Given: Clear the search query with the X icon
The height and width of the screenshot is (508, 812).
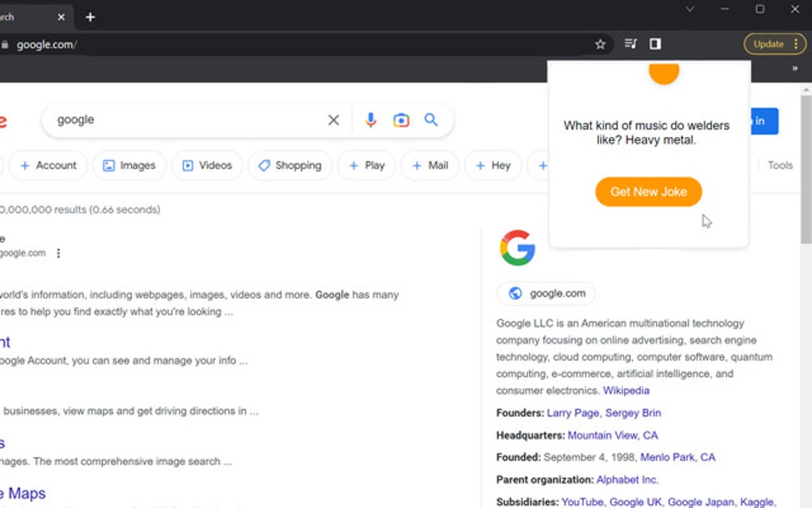Looking at the screenshot, I should pos(334,119).
